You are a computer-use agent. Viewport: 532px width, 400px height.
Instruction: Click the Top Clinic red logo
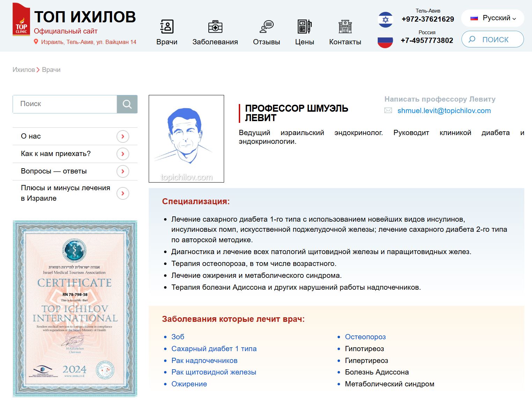click(21, 20)
